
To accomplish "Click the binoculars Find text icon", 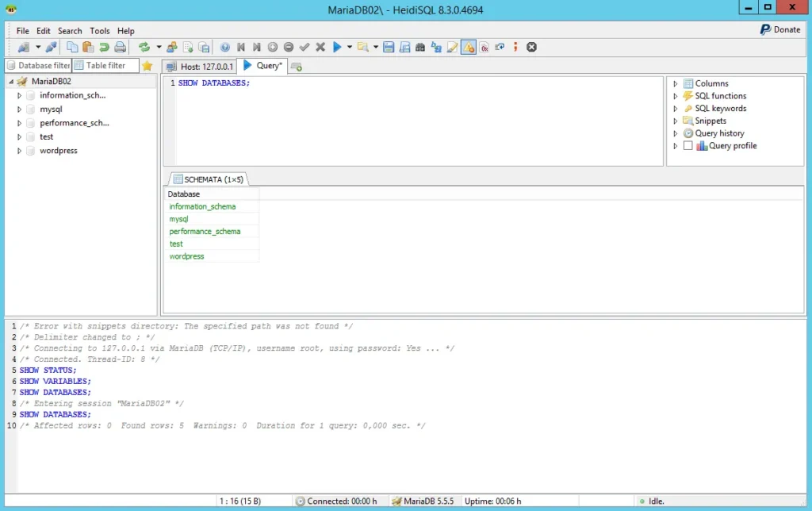I will tap(420, 48).
